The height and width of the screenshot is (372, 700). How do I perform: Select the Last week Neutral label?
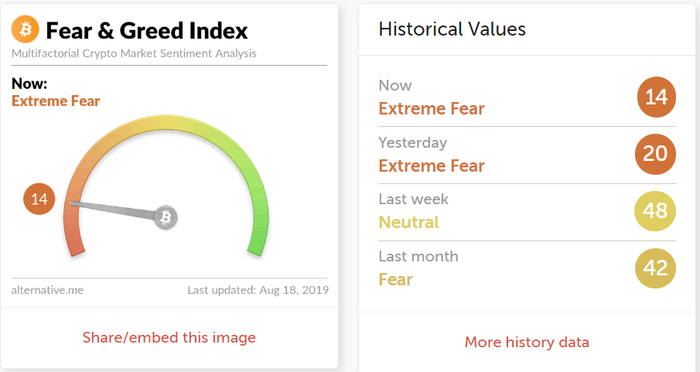[409, 222]
